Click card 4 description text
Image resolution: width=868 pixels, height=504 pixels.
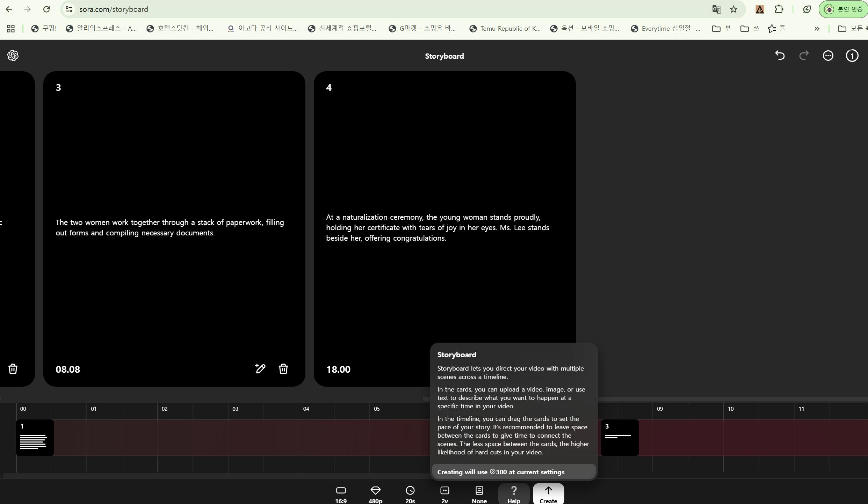tap(437, 228)
